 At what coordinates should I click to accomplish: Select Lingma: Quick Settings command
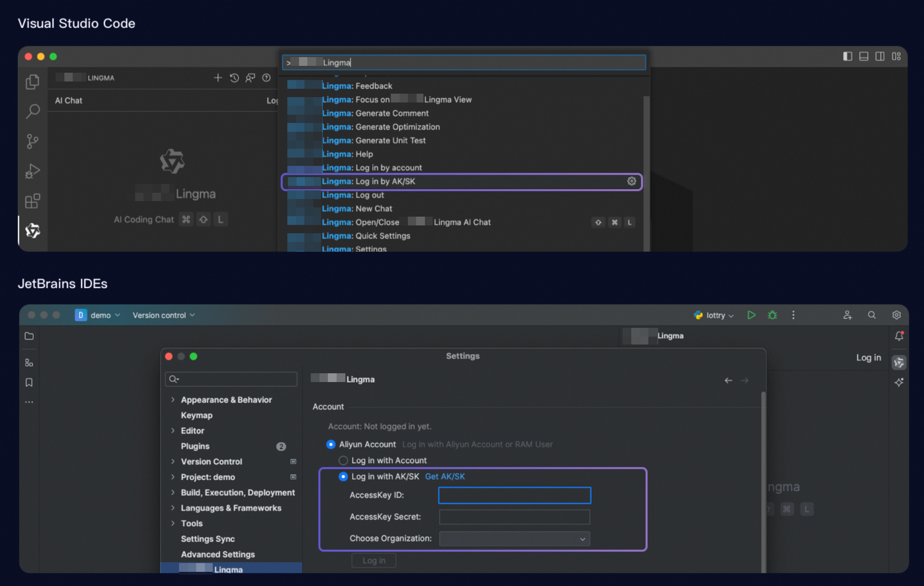(462, 236)
